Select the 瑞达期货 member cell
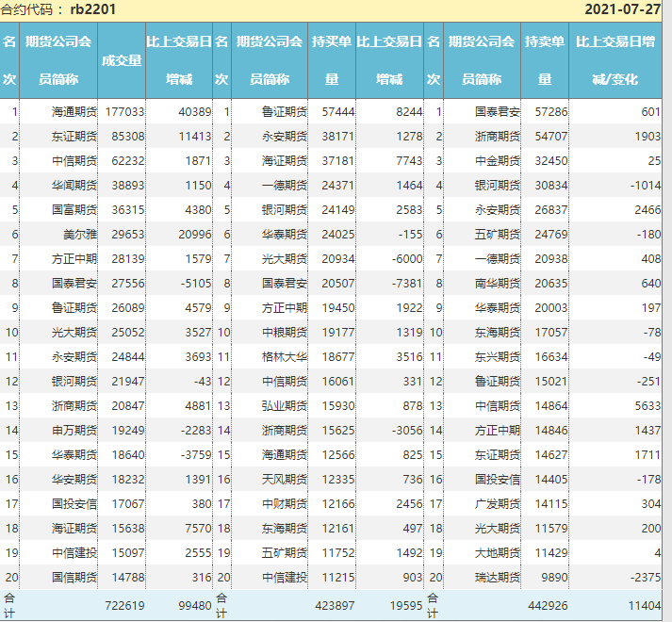 click(x=498, y=577)
